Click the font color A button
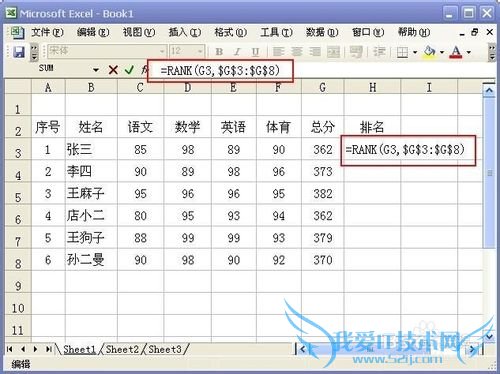Image resolution: width=500 pixels, height=374 pixels. tap(456, 52)
